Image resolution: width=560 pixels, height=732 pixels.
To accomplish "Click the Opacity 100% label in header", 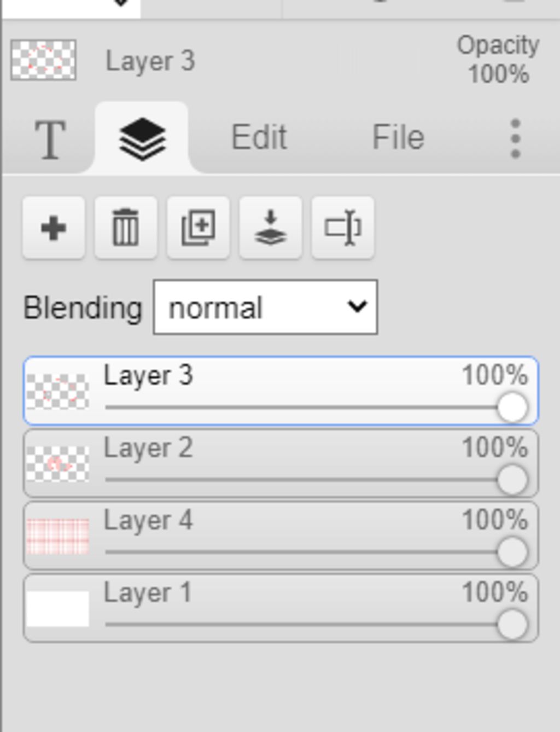I will (498, 60).
